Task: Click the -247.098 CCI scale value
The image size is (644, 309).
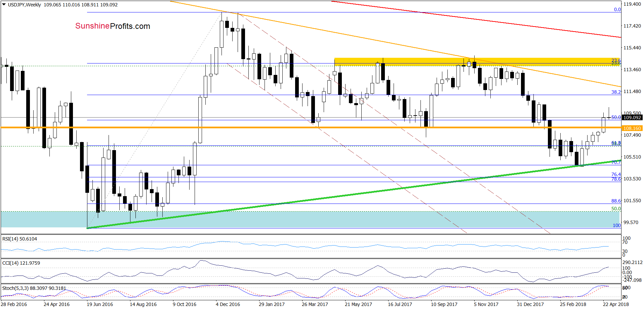Action: (x=633, y=280)
